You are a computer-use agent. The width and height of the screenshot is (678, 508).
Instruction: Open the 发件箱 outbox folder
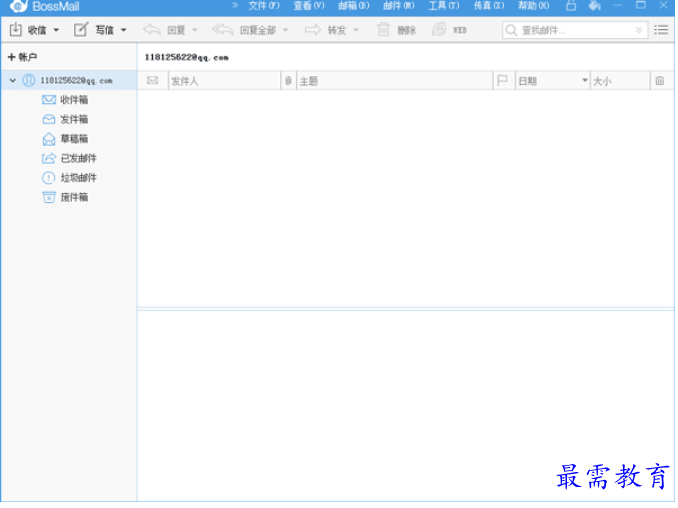coord(73,119)
